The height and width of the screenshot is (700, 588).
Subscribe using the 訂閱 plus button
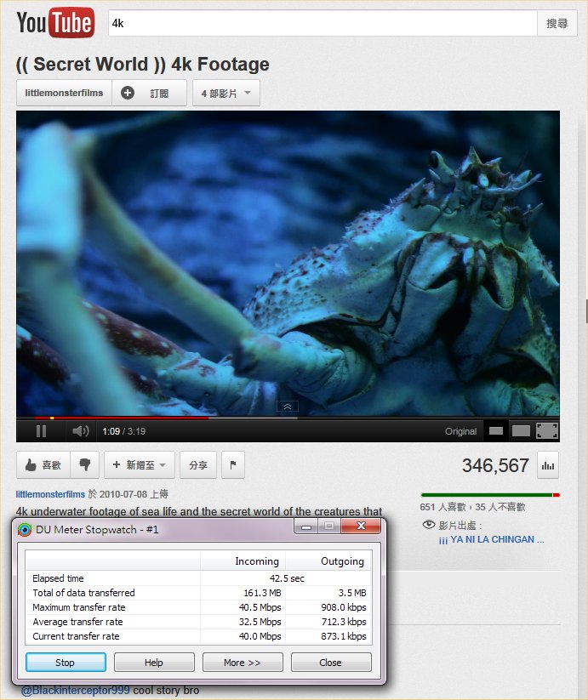[x=149, y=93]
